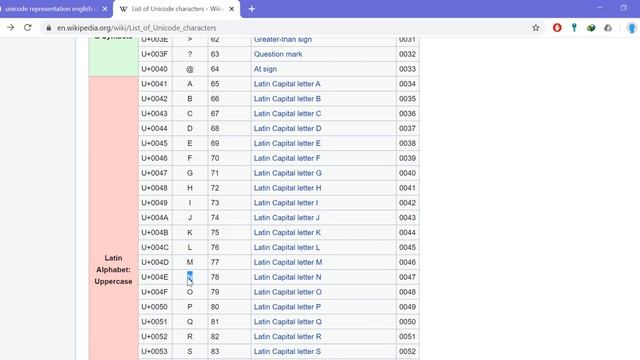Click the forward navigation arrow
The image size is (640, 360).
pyautogui.click(x=11, y=28)
